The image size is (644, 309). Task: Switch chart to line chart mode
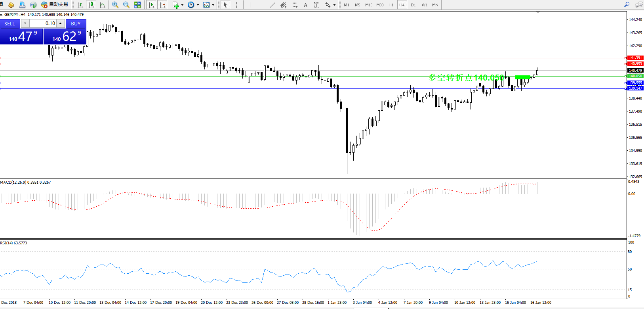coord(102,5)
